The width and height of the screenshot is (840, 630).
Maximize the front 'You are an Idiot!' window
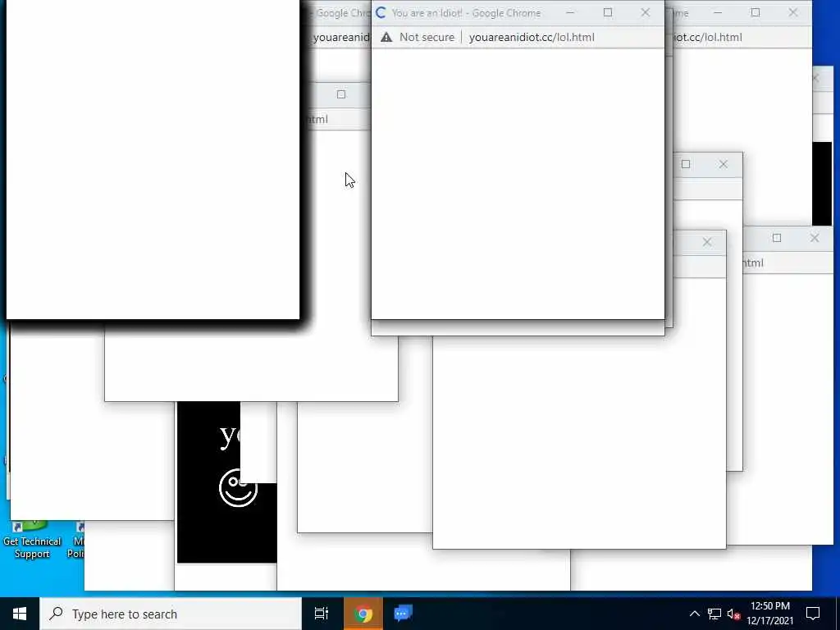pyautogui.click(x=608, y=12)
